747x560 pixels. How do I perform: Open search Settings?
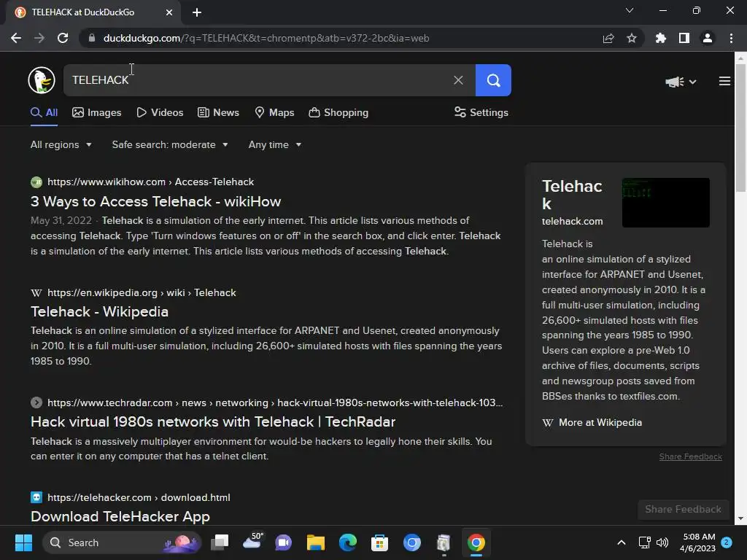[x=481, y=113]
